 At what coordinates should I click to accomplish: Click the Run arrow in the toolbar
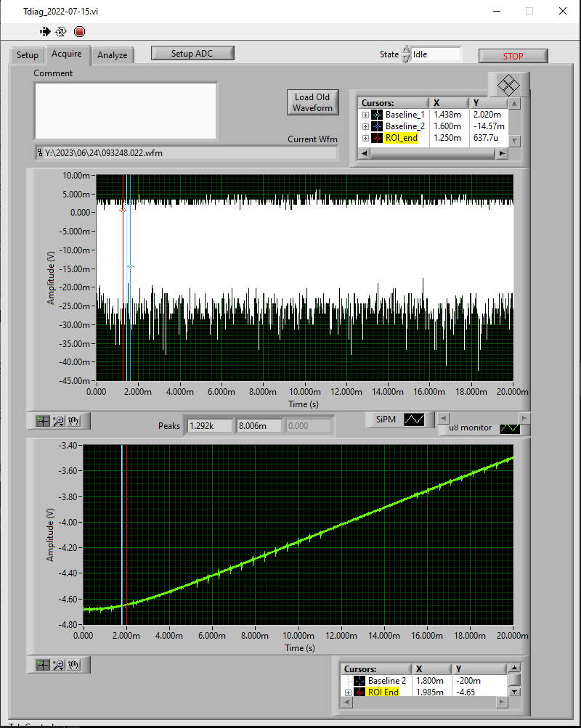45,31
